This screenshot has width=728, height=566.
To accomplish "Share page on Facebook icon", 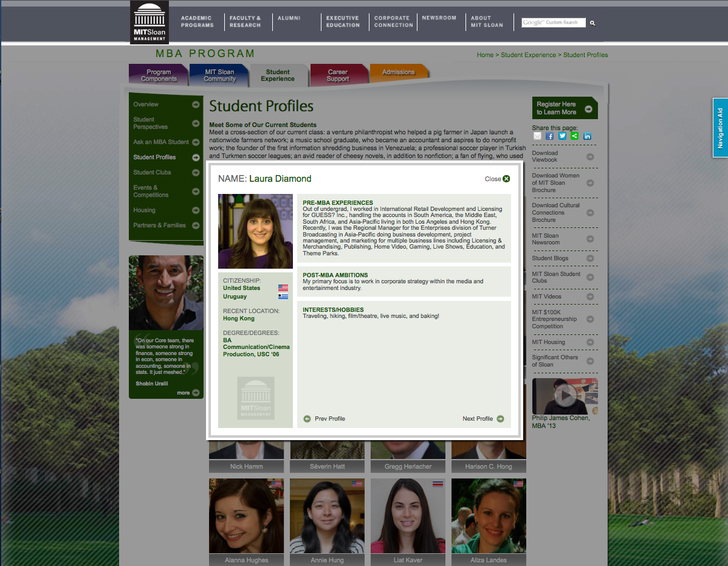I will tap(550, 136).
